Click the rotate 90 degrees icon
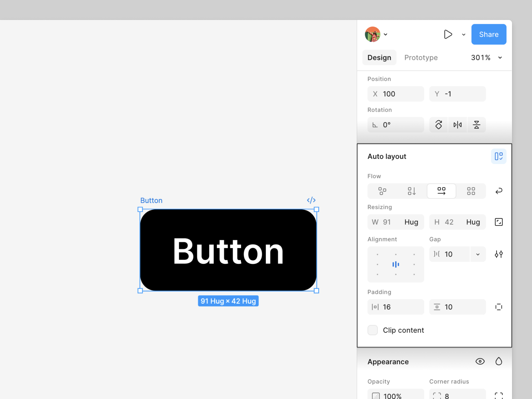Screen dimensions: 532x399 pyautogui.click(x=438, y=125)
